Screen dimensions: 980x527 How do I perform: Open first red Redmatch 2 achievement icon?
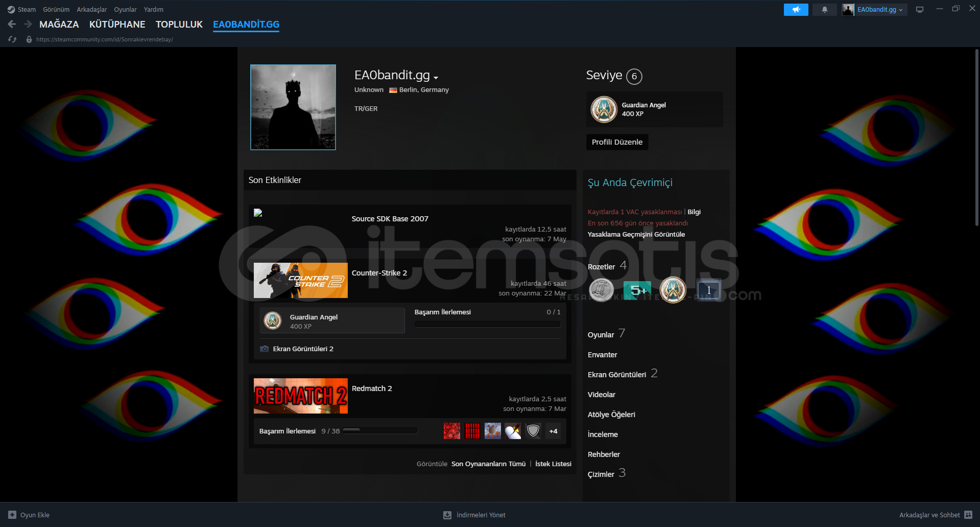452,431
